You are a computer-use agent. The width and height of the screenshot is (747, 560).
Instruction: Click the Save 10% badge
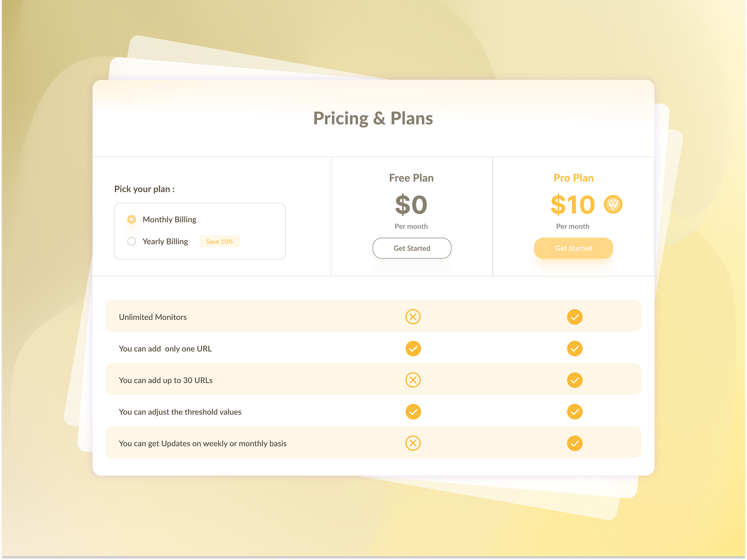tap(219, 241)
